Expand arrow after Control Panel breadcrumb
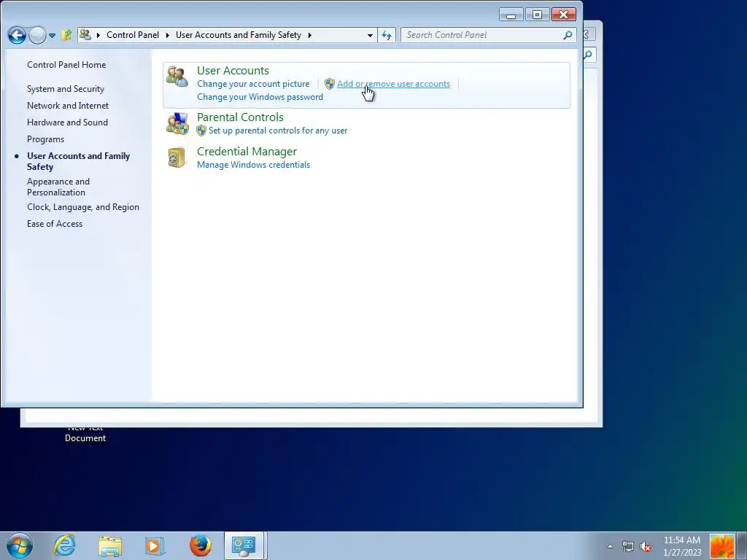Screen dimensions: 747x560 point(167,35)
